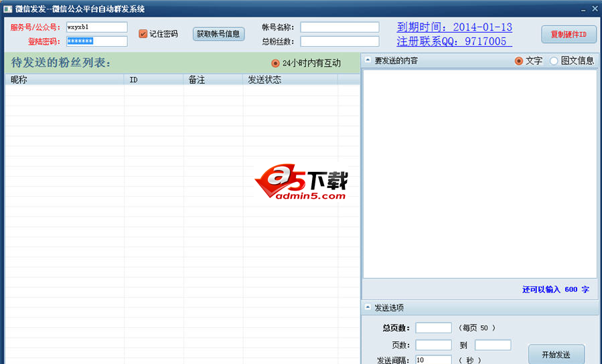Click the app icon in title bar
Image resolution: width=602 pixels, height=364 pixels.
pyautogui.click(x=7, y=9)
